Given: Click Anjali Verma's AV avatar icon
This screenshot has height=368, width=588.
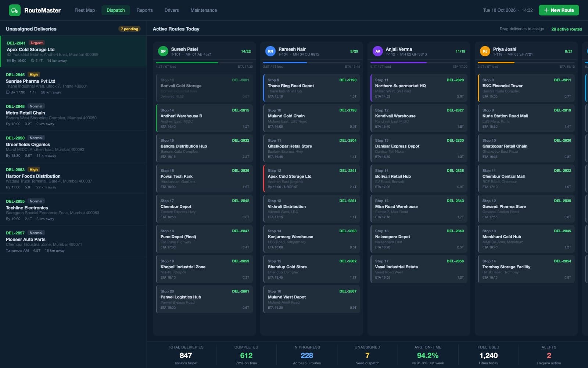Looking at the screenshot, I should (x=377, y=51).
